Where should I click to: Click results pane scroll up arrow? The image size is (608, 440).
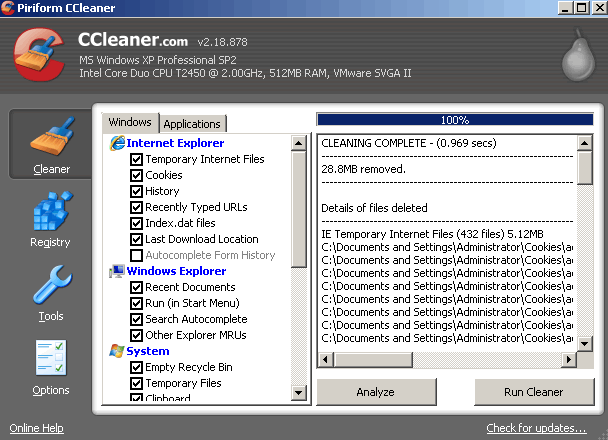[584, 143]
